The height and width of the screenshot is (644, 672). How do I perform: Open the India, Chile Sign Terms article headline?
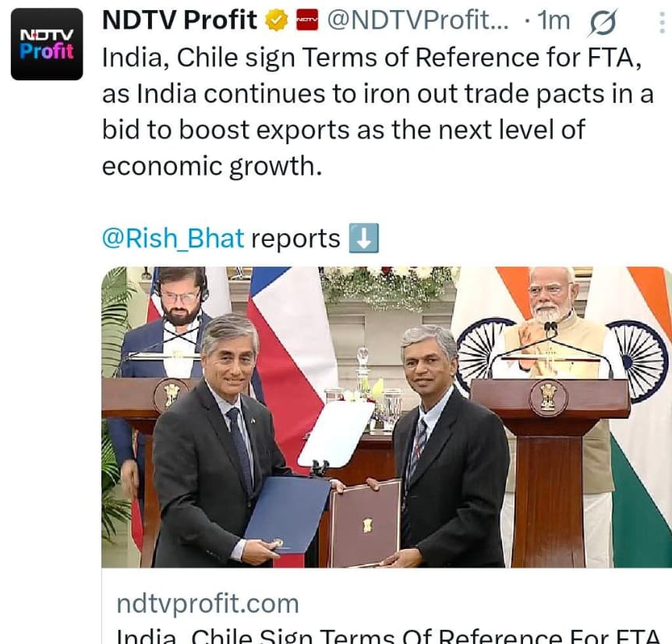coord(388,636)
